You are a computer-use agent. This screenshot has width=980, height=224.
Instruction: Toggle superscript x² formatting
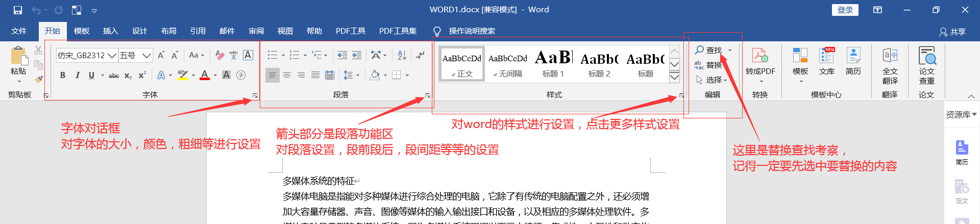pyautogui.click(x=142, y=75)
